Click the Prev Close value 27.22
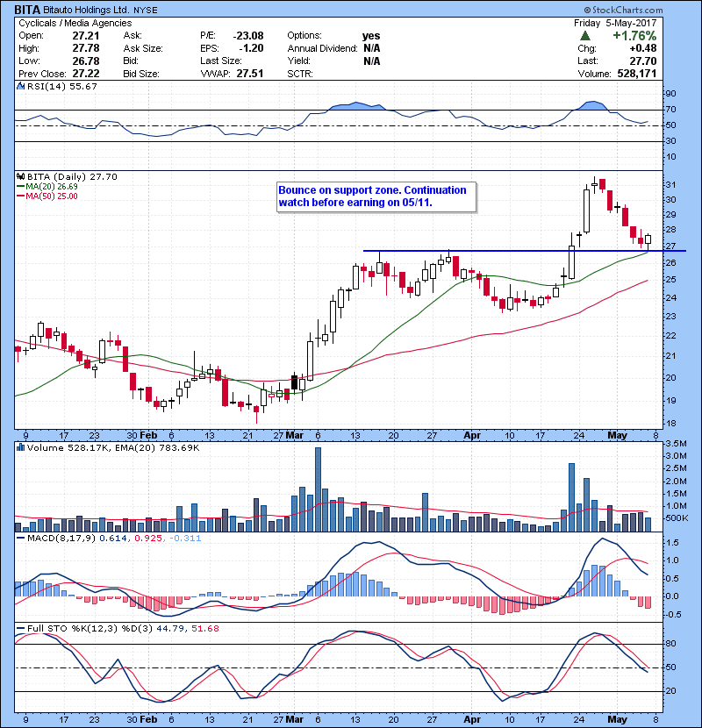The height and width of the screenshot is (728, 702). point(86,74)
